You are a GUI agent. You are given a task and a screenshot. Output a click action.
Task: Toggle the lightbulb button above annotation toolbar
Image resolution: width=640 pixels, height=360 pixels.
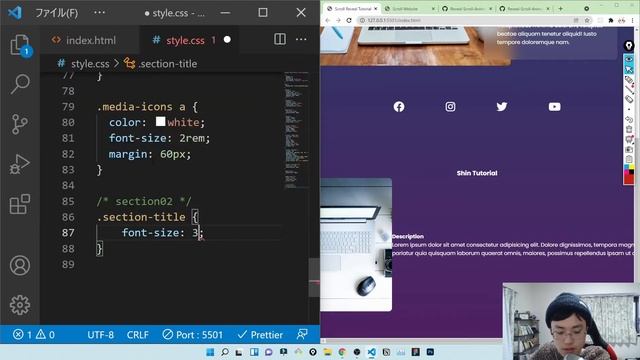coord(629,46)
